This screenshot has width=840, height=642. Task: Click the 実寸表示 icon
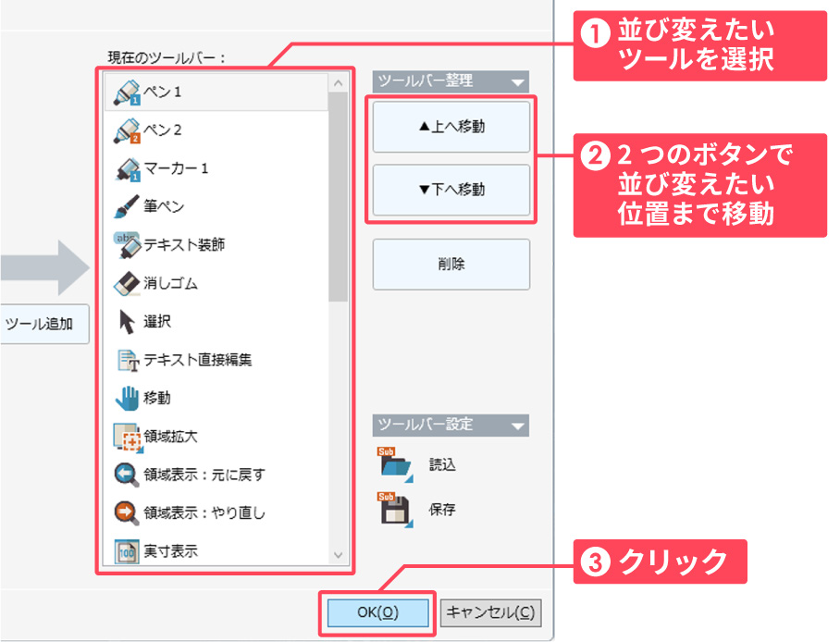pos(127,551)
